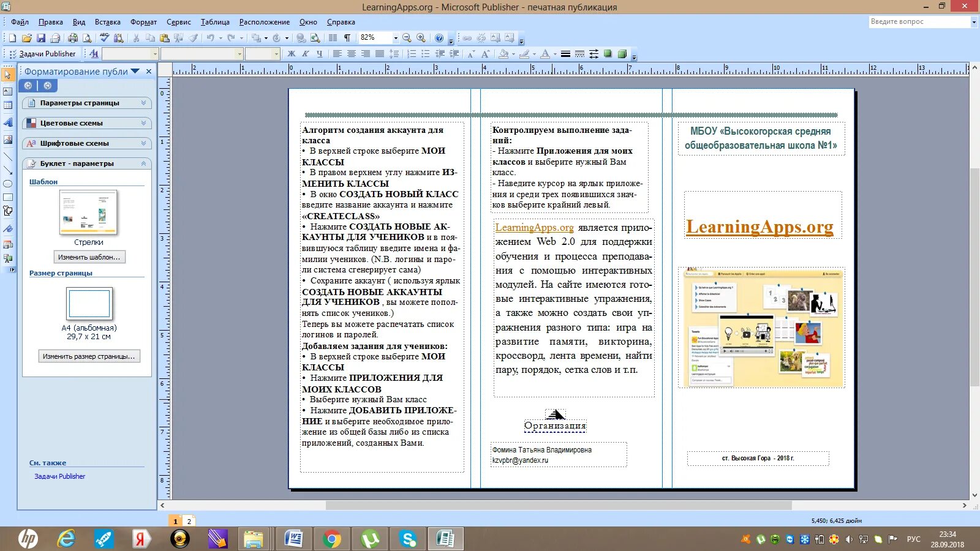
Task: Open the Расположение menu
Action: tap(265, 22)
